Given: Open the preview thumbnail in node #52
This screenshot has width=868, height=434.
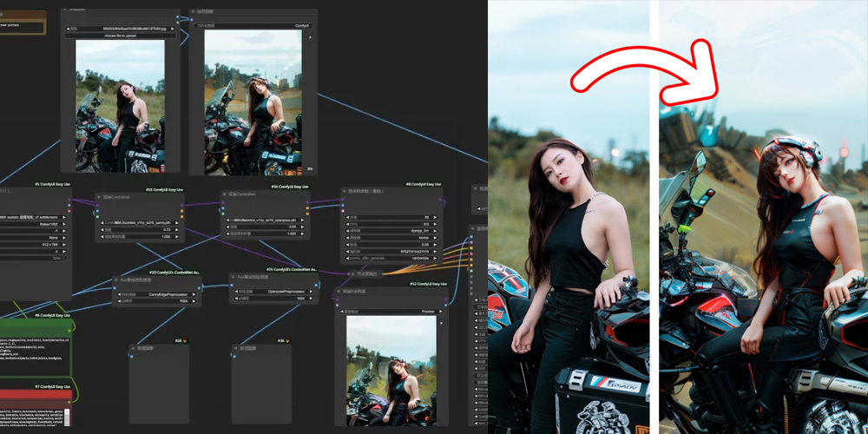Looking at the screenshot, I should [391, 371].
